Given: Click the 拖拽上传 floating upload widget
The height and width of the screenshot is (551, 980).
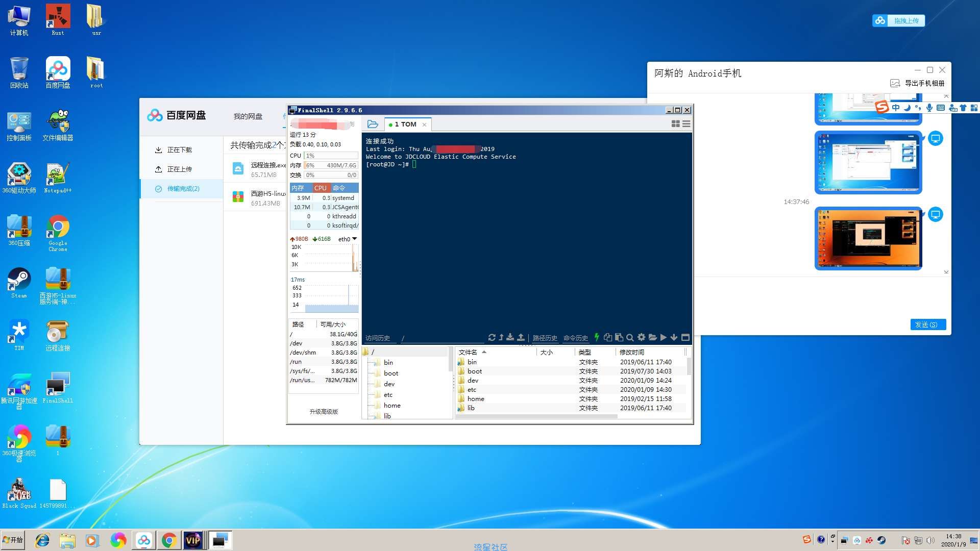Looking at the screenshot, I should point(899,20).
